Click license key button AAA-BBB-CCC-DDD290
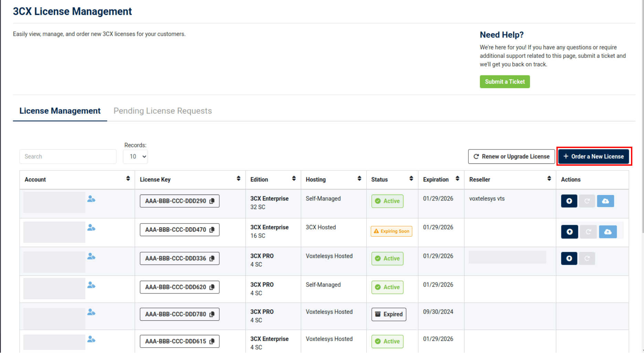 180,201
